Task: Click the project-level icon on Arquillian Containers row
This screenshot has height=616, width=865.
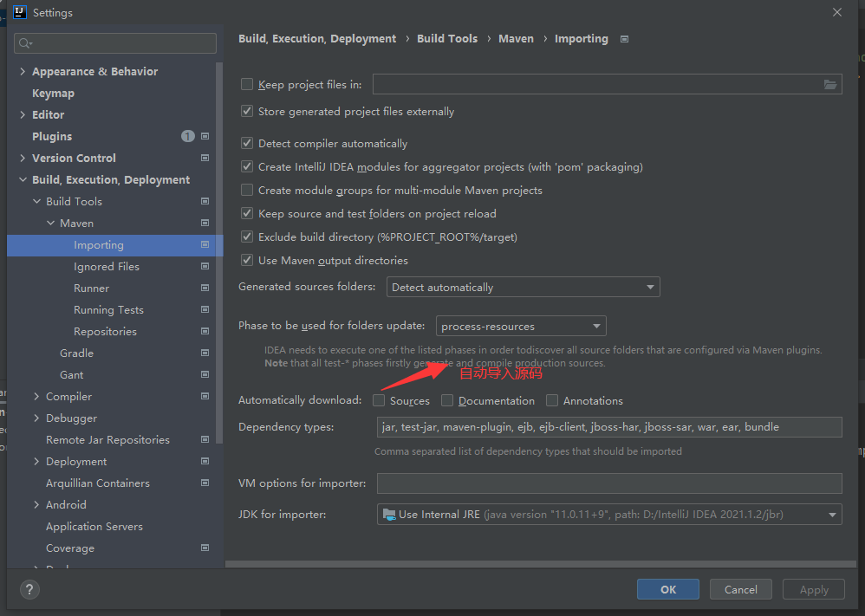Action: click(205, 483)
